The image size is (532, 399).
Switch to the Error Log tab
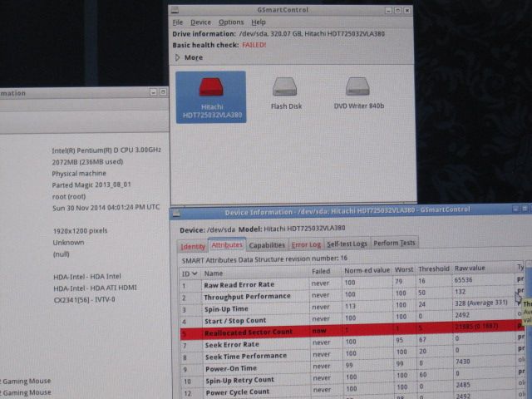click(306, 244)
